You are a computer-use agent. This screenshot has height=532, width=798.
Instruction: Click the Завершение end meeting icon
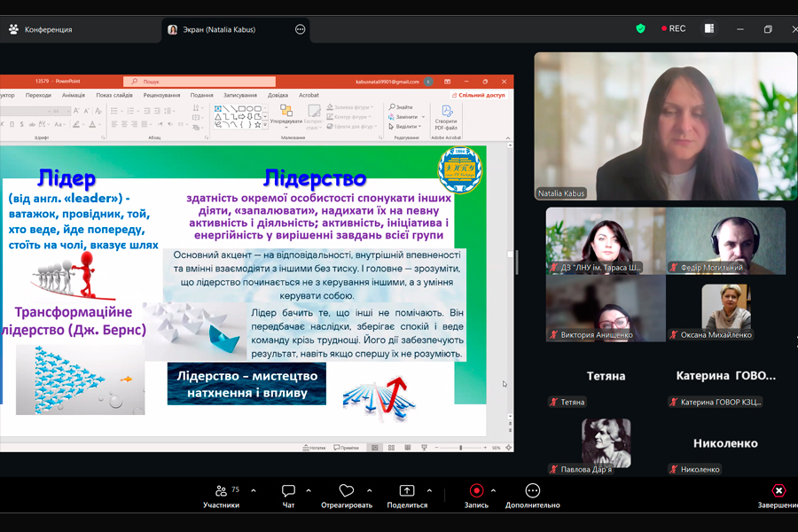click(778, 490)
